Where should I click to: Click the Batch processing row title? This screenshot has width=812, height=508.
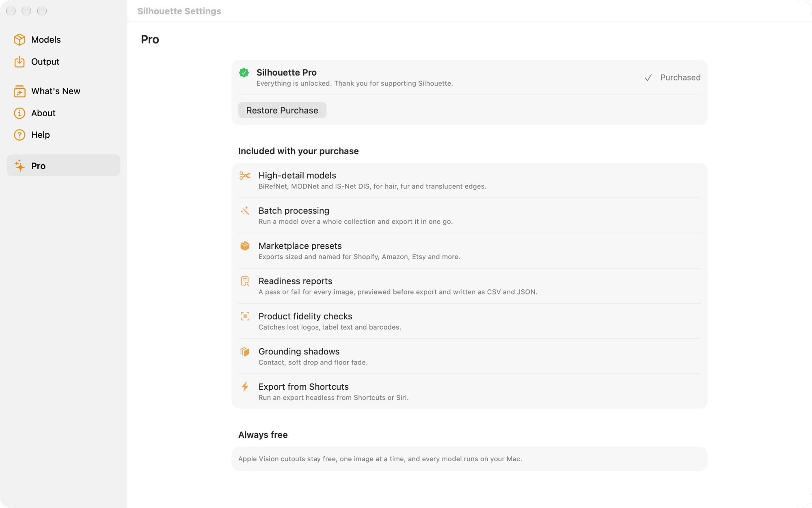pyautogui.click(x=294, y=211)
